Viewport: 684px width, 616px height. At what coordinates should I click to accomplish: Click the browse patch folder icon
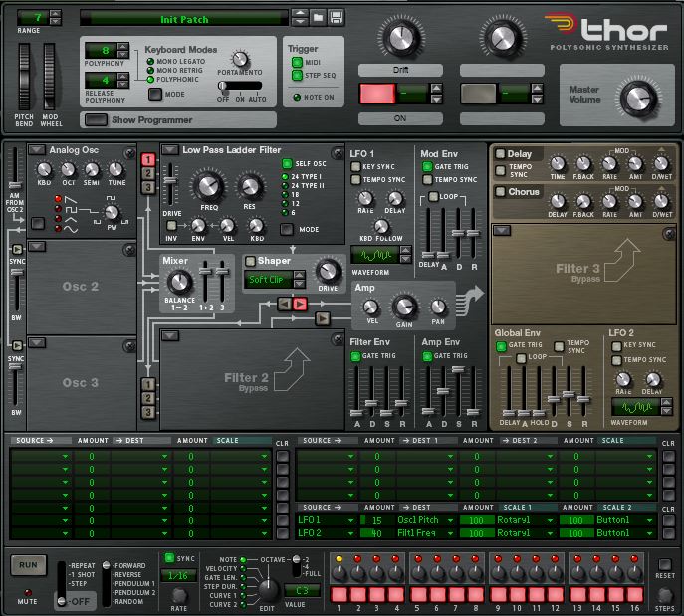point(319,17)
